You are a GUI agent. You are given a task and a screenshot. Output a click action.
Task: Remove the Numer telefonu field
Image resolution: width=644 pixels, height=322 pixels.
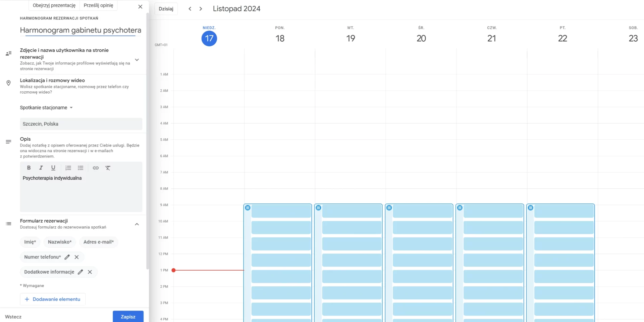click(77, 257)
